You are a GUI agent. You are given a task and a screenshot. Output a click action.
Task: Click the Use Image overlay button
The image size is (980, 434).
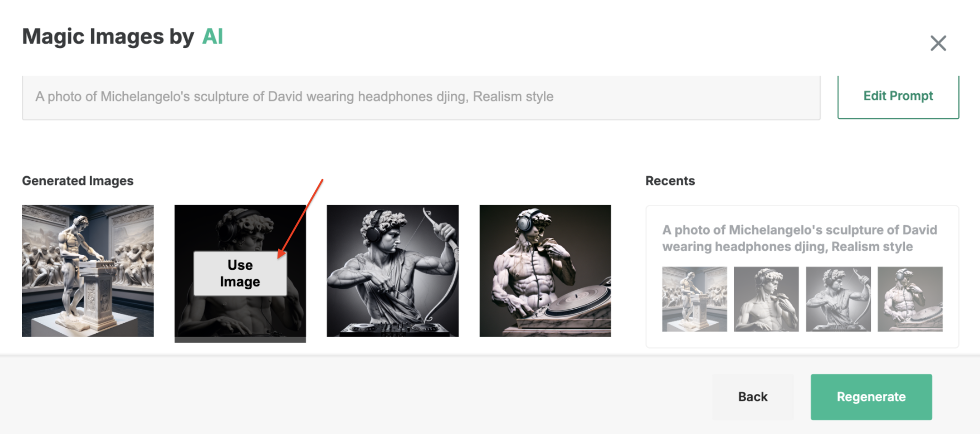click(x=240, y=273)
